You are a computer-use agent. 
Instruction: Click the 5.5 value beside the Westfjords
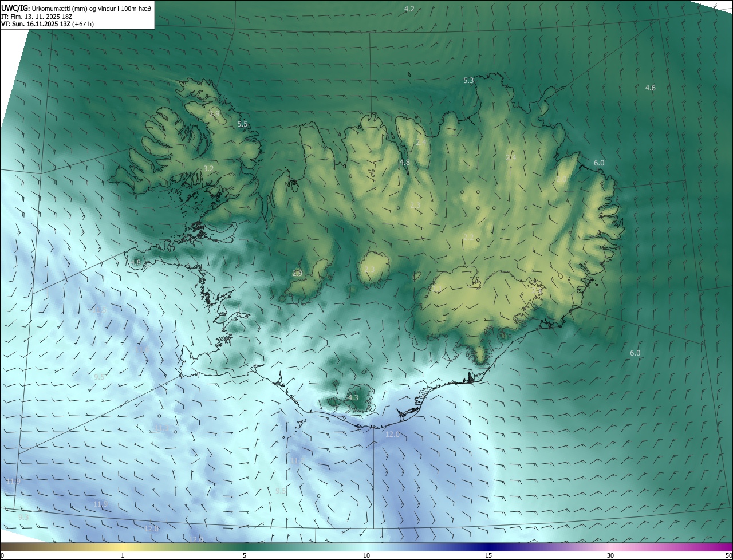click(242, 124)
